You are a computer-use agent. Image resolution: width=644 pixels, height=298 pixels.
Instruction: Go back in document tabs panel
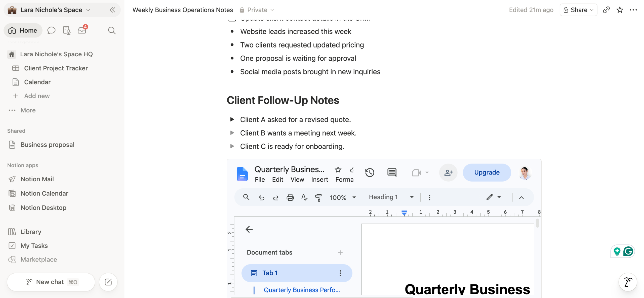click(x=249, y=229)
